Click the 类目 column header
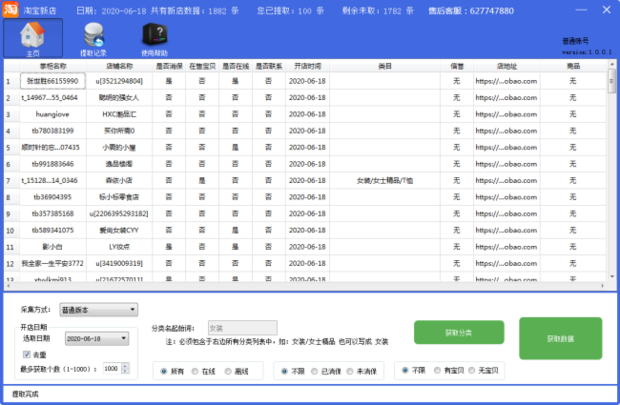Image resolution: width=620 pixels, height=405 pixels. (385, 66)
